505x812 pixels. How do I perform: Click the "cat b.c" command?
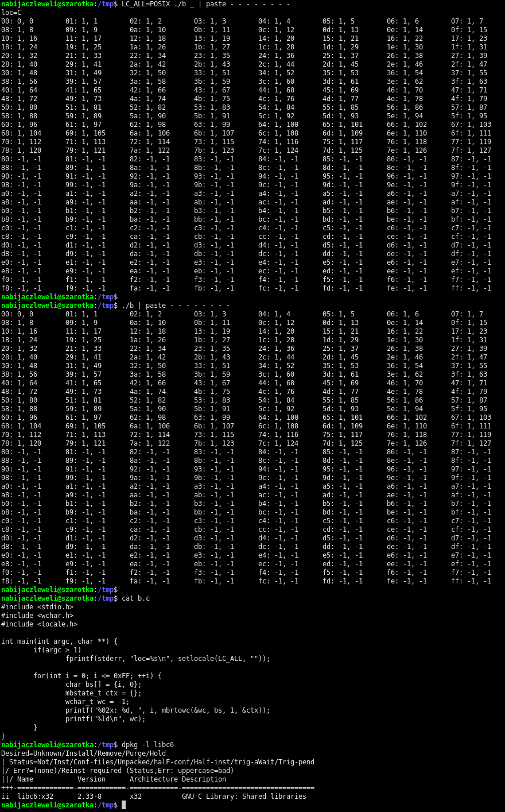pyautogui.click(x=135, y=598)
